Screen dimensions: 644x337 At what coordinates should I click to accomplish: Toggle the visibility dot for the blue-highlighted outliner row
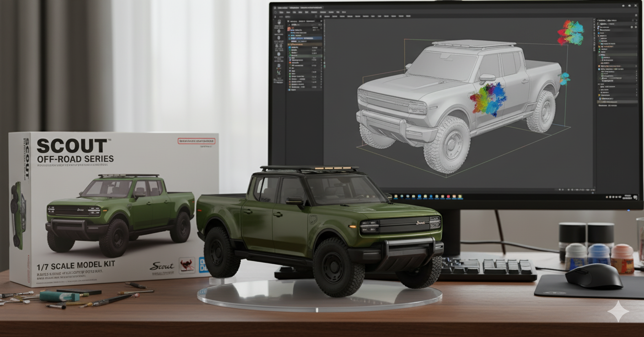tap(320, 38)
